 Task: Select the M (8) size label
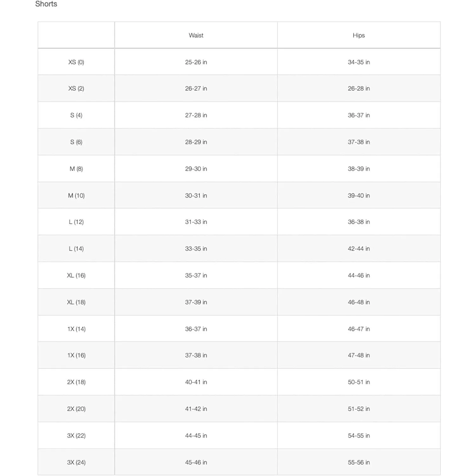point(76,169)
